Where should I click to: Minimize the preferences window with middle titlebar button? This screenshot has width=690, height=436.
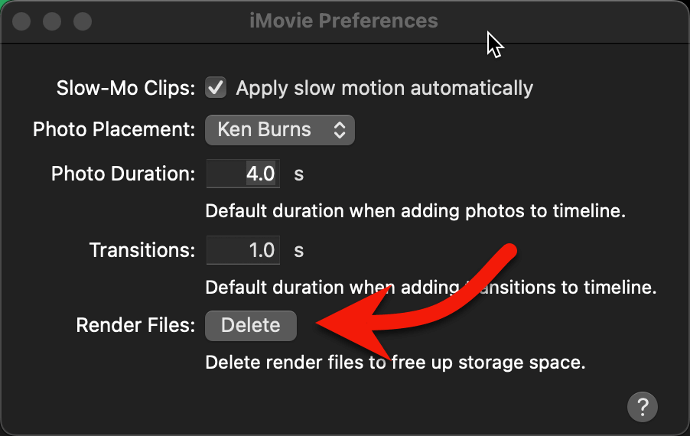52,21
